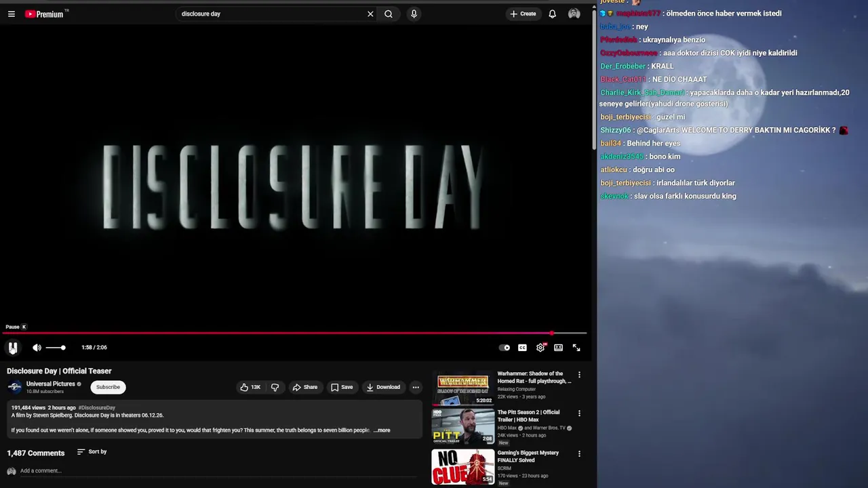Click the Share button
Screen dimensions: 868x488
[304, 387]
